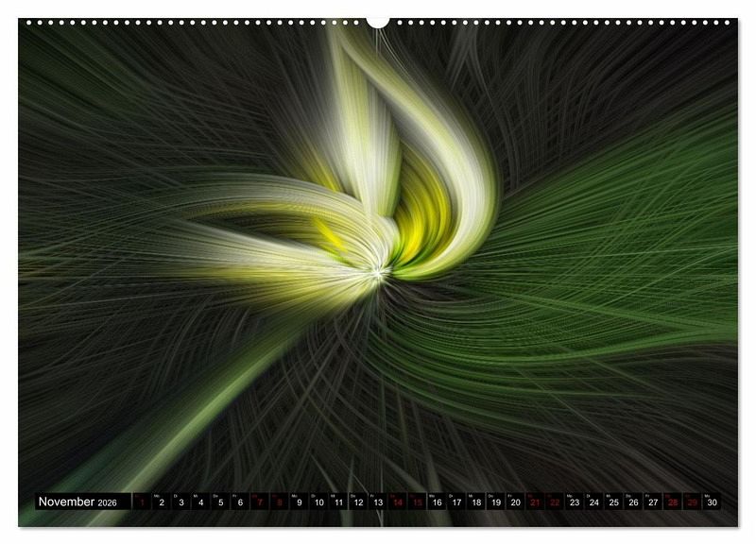Select day 16 in the calendar strip
This screenshot has width=756, height=545.
(x=437, y=502)
